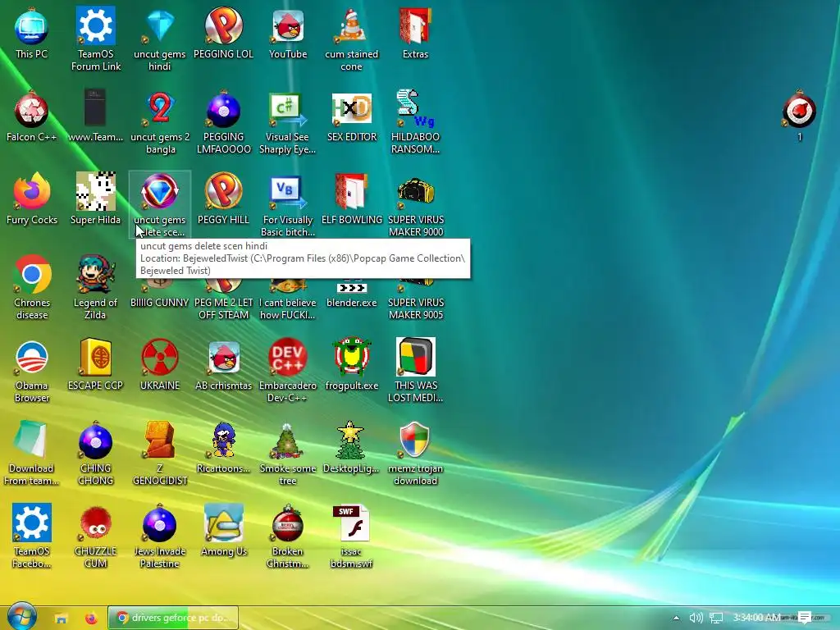Image resolution: width=840 pixels, height=630 pixels.
Task: Open the network status tray icon
Action: (x=716, y=618)
